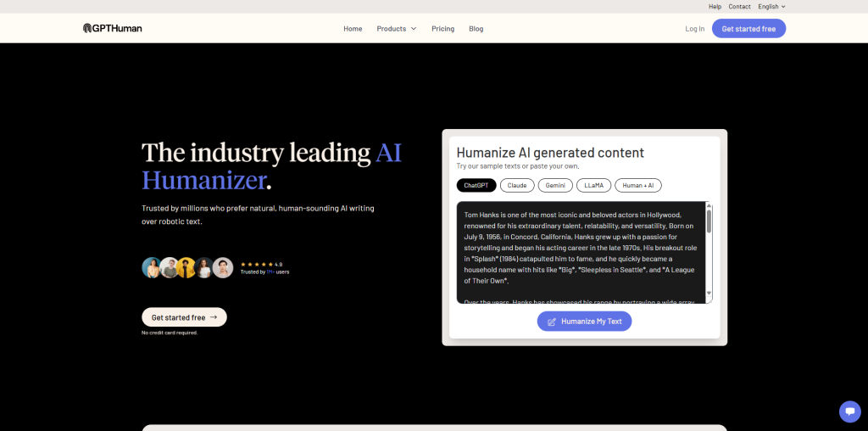Click the five-star rating icons
This screenshot has width=868, height=431.
point(257,264)
